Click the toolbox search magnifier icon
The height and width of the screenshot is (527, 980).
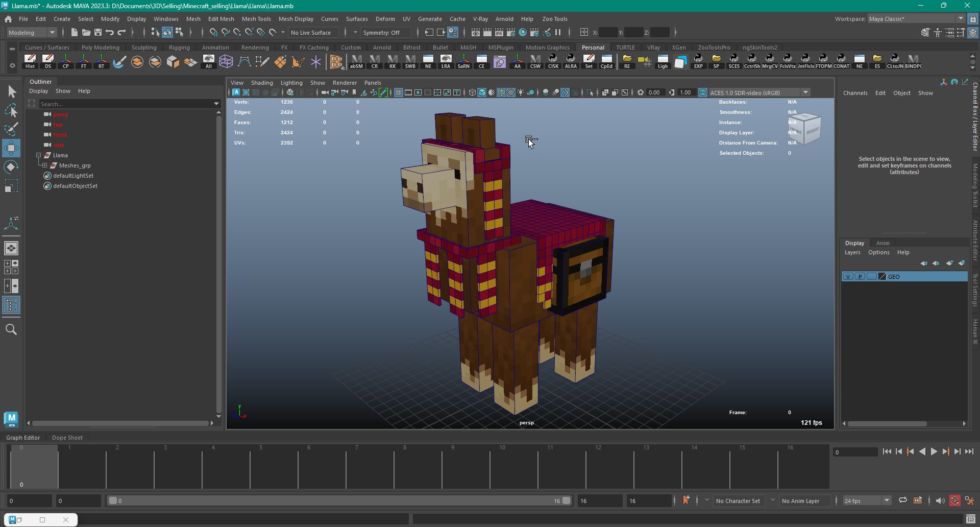tap(11, 329)
